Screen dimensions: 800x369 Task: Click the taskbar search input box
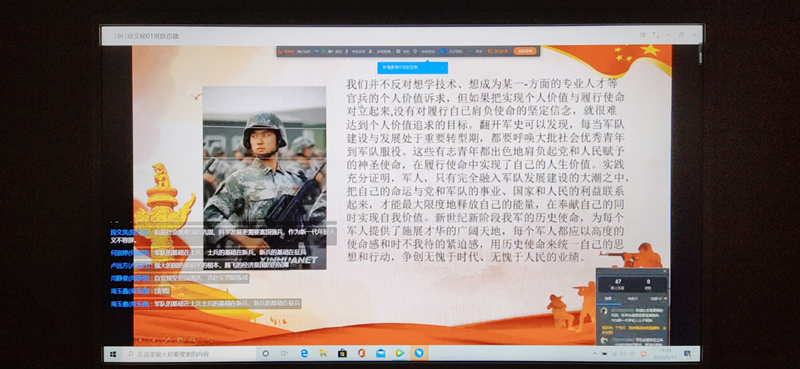coord(188,353)
